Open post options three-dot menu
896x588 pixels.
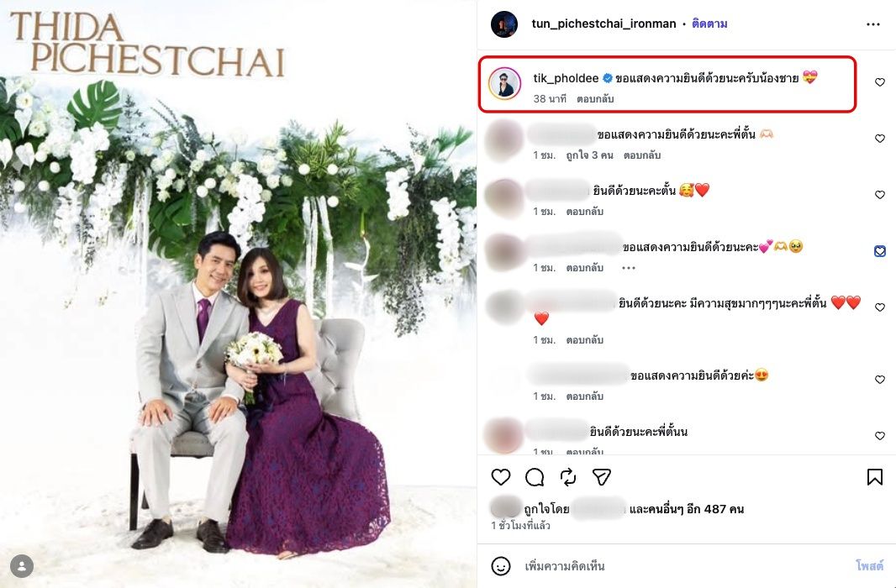[873, 24]
